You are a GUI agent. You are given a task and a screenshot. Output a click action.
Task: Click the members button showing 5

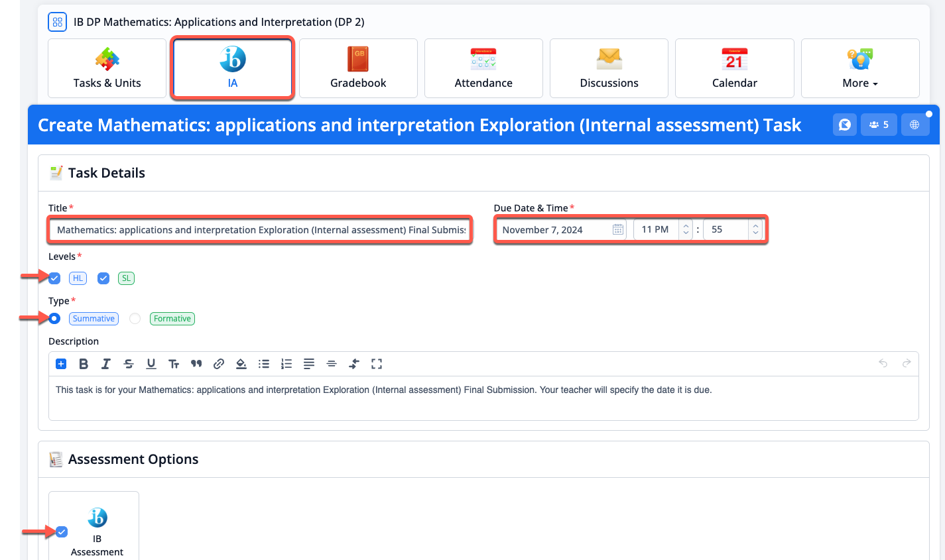tap(879, 125)
